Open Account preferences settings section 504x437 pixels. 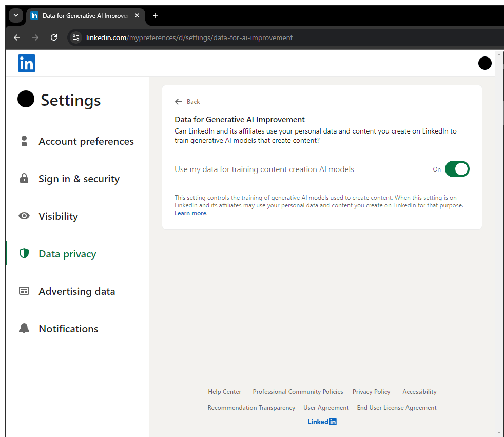click(86, 141)
